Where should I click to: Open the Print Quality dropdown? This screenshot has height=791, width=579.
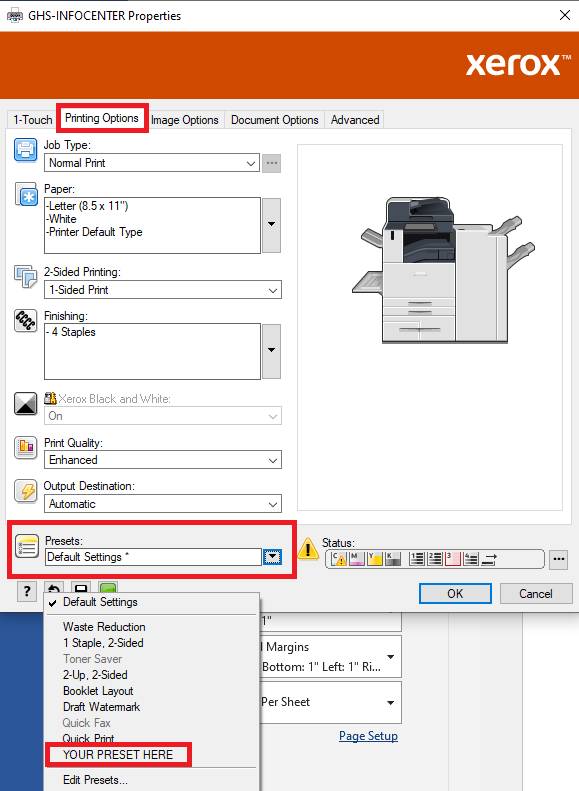tap(163, 460)
